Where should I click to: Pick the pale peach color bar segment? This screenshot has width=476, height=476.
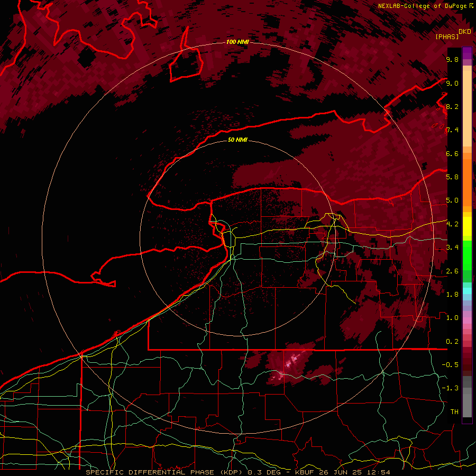pos(467,109)
